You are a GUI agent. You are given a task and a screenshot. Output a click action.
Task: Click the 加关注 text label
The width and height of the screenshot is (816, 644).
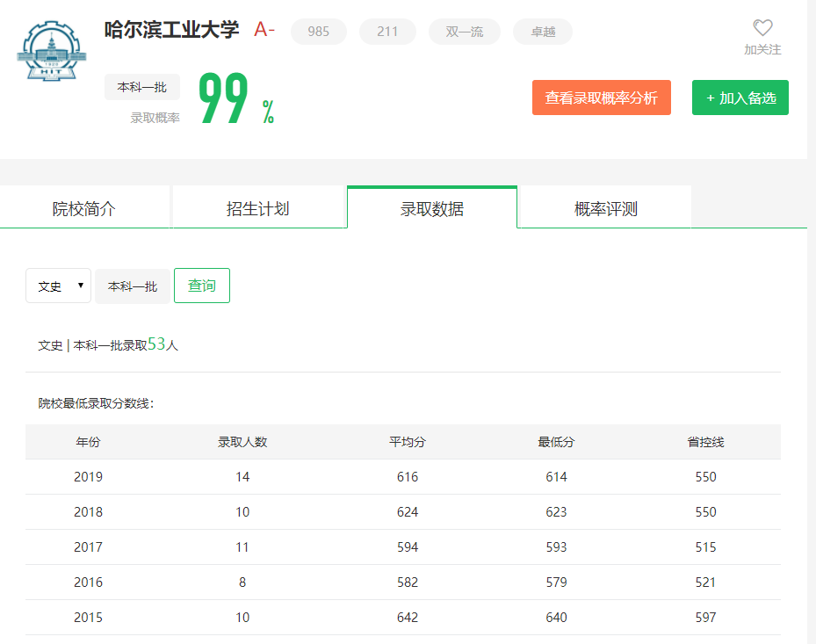pos(762,49)
